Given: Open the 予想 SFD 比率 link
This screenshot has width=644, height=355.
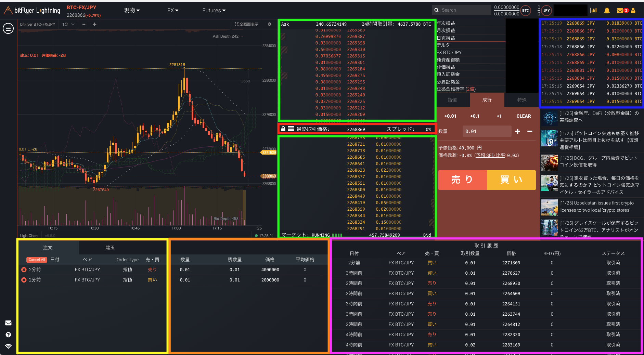Looking at the screenshot, I should (490, 156).
